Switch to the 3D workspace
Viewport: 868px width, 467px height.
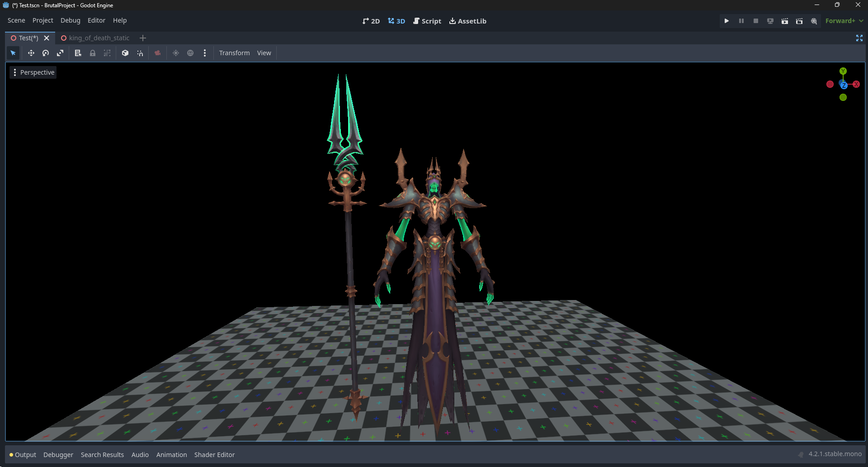click(x=396, y=21)
